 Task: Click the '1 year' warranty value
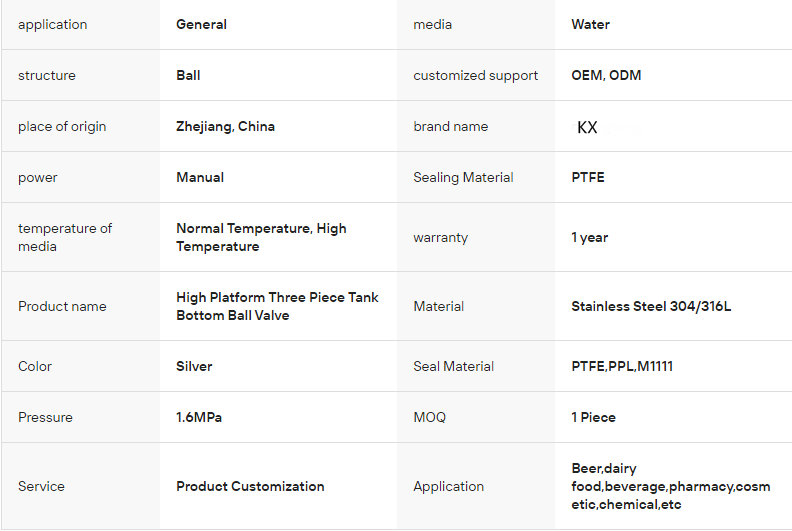point(589,237)
